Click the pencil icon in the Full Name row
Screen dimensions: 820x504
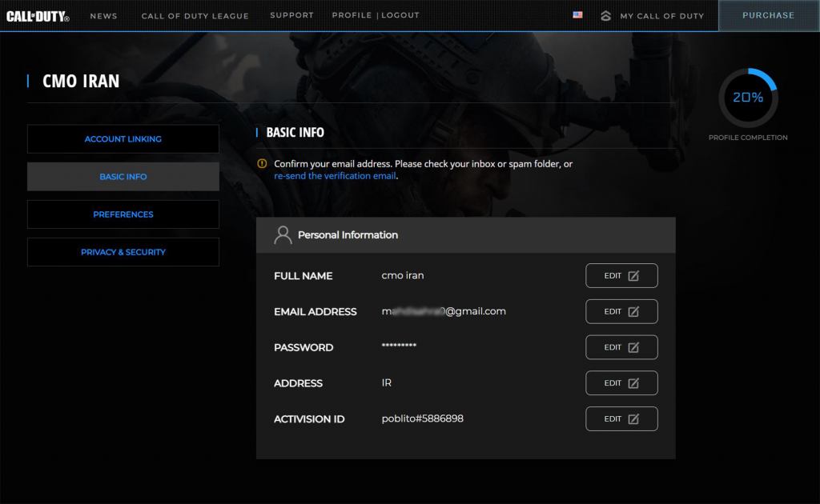click(x=633, y=276)
